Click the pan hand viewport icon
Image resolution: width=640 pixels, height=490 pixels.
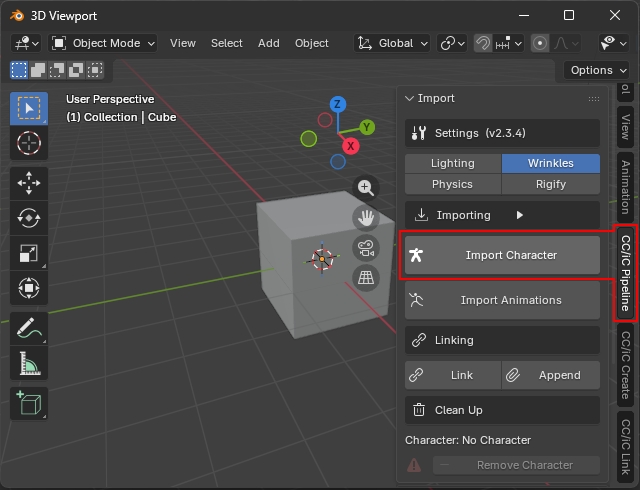[366, 218]
